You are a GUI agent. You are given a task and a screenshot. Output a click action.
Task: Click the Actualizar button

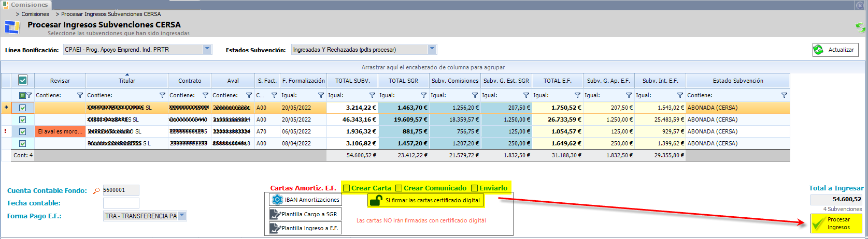pos(835,50)
